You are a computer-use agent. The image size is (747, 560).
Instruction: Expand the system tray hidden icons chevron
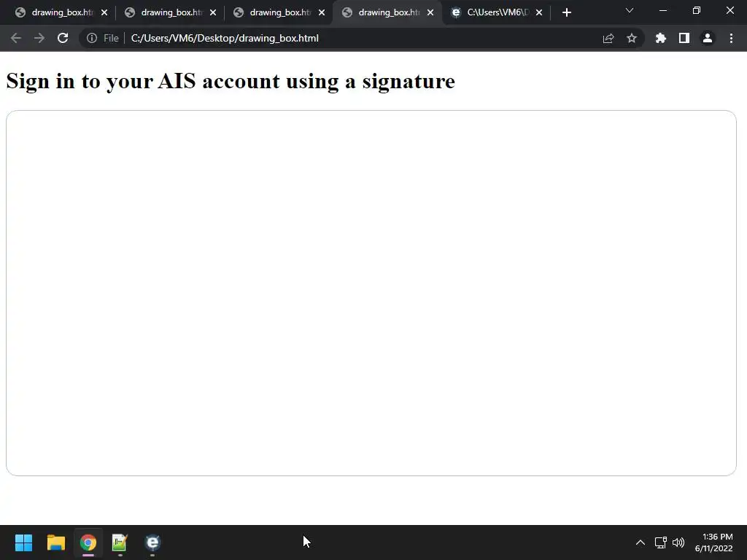tap(640, 542)
